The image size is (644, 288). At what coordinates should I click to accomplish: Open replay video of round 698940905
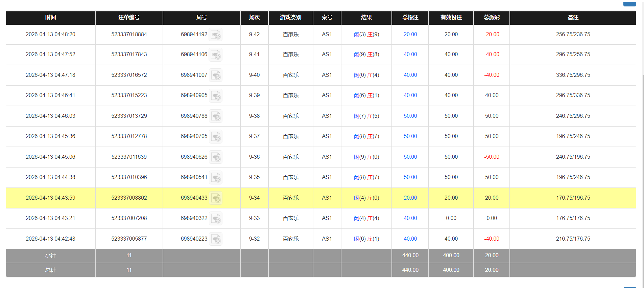tap(216, 95)
